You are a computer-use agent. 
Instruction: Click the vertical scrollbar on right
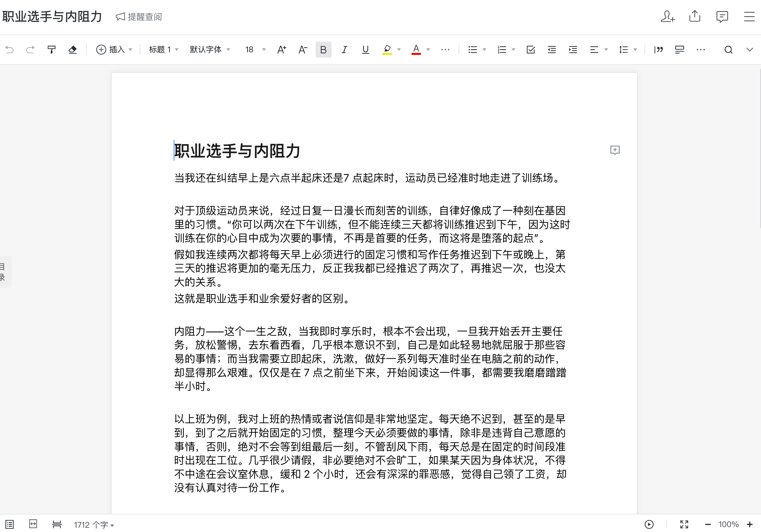click(759, 149)
